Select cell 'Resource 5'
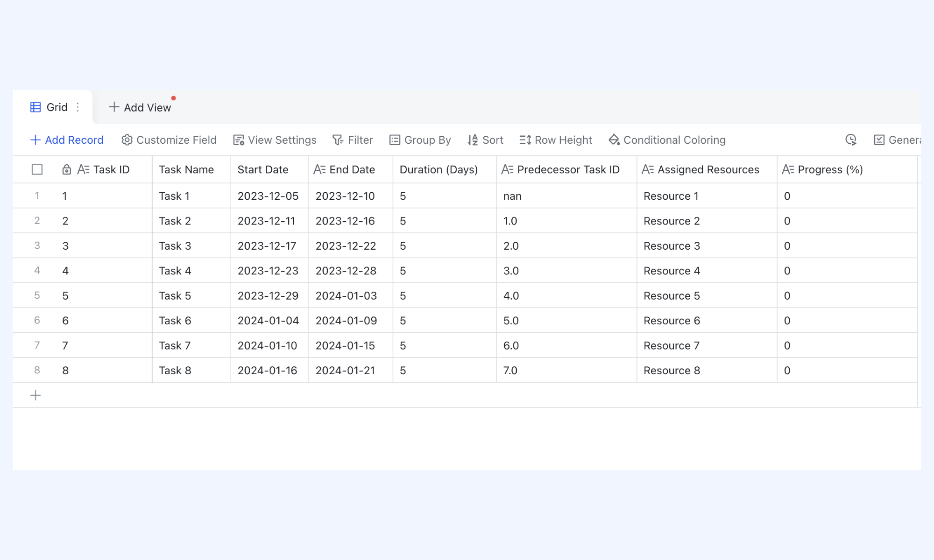The height and width of the screenshot is (560, 934). coord(707,295)
